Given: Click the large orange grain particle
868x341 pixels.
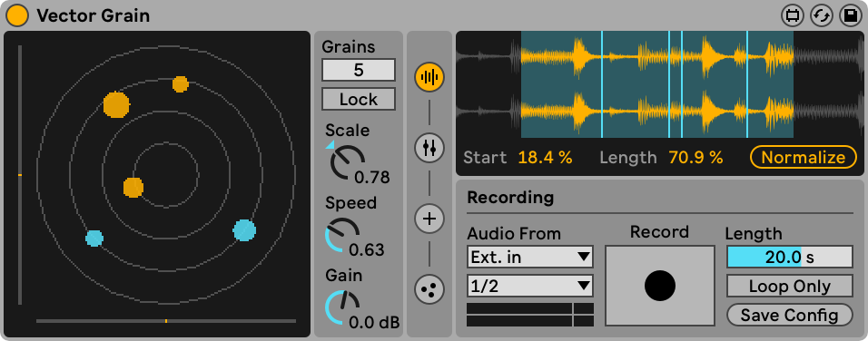Looking at the screenshot, I should pos(116,105).
